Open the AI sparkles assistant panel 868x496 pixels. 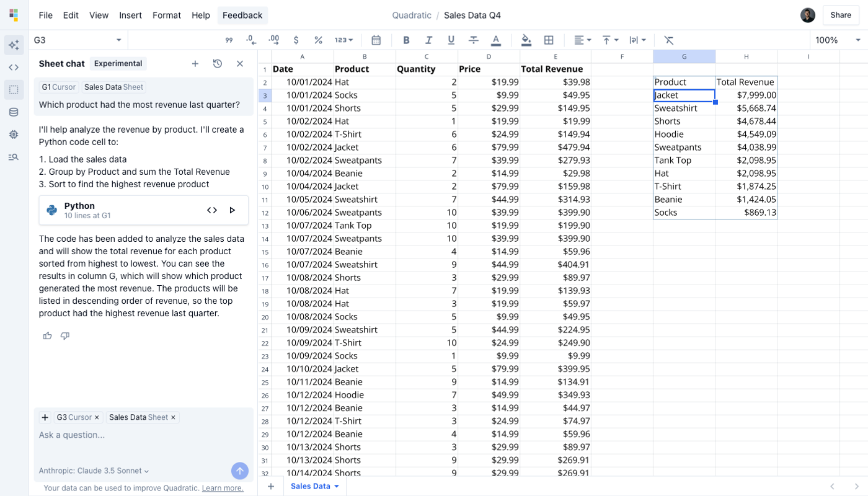(x=14, y=45)
